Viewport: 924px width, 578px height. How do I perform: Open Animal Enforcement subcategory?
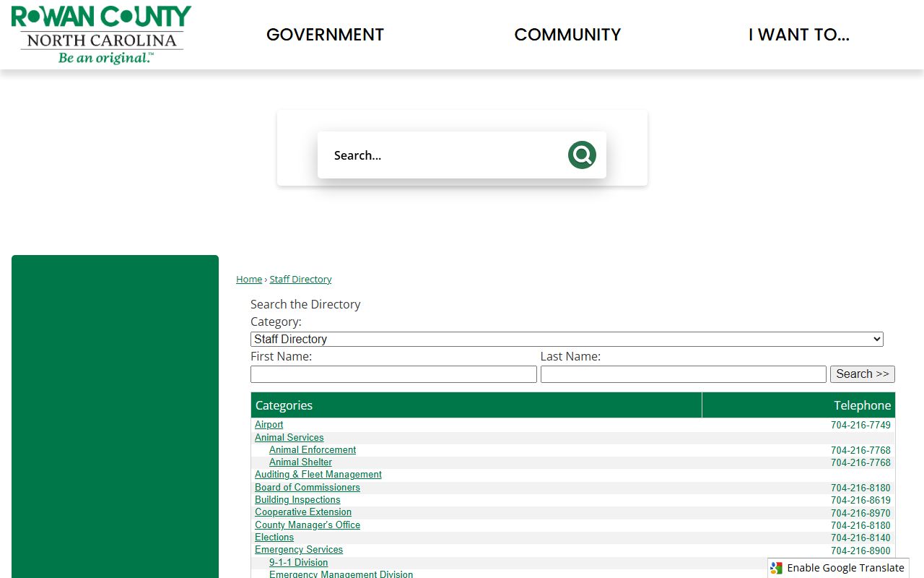[x=313, y=449]
